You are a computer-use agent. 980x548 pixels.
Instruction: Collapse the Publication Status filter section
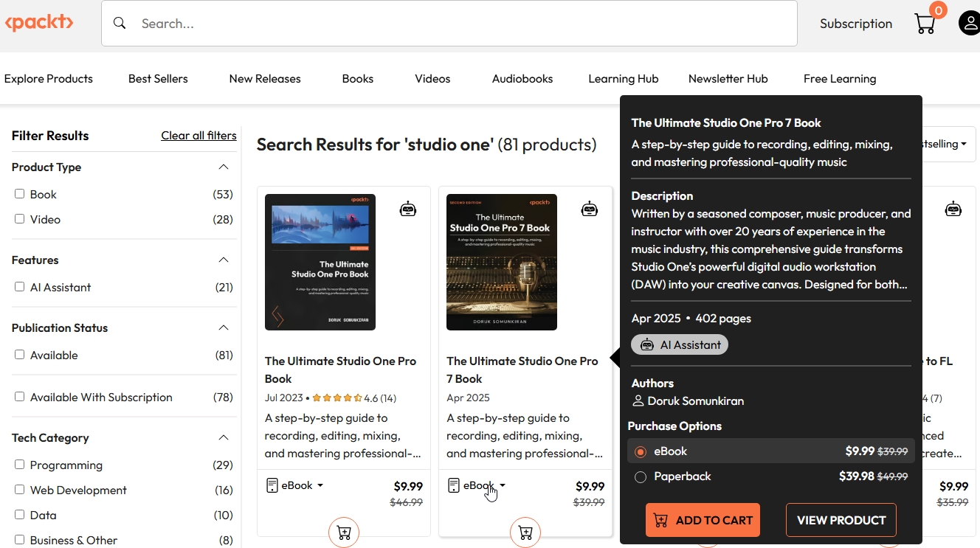(224, 328)
